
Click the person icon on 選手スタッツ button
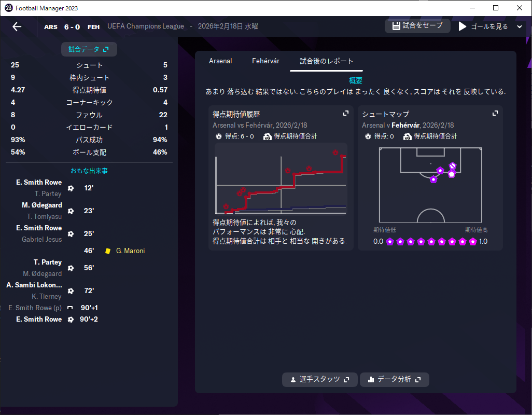tap(293, 380)
